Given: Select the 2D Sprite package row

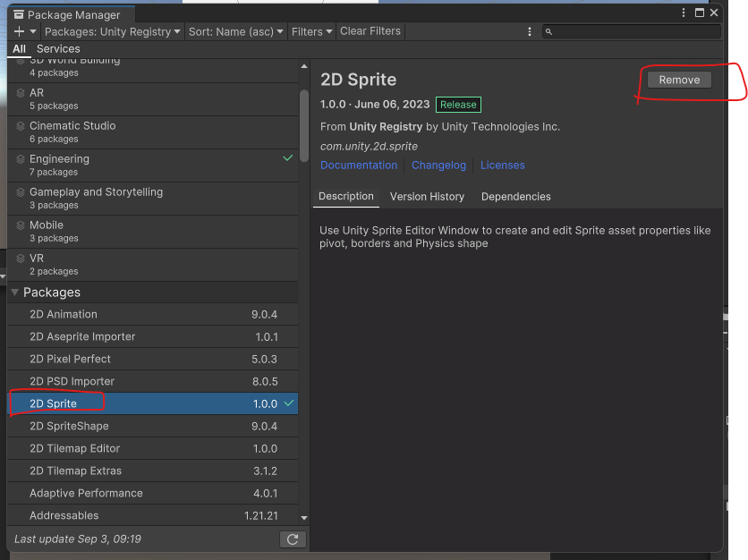Looking at the screenshot, I should [153, 403].
